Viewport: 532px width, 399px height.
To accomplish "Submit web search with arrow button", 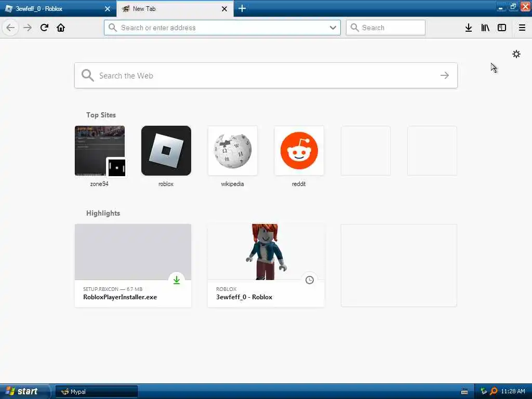I will (x=445, y=75).
